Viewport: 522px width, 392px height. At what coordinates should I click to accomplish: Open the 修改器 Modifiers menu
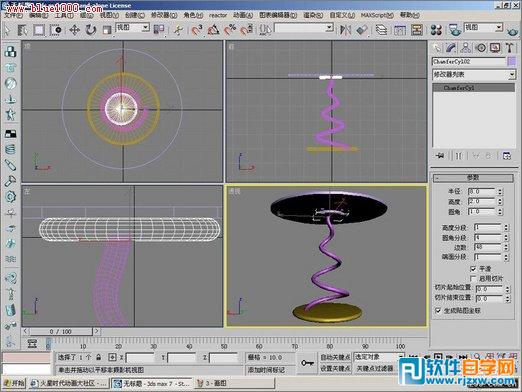[164, 15]
